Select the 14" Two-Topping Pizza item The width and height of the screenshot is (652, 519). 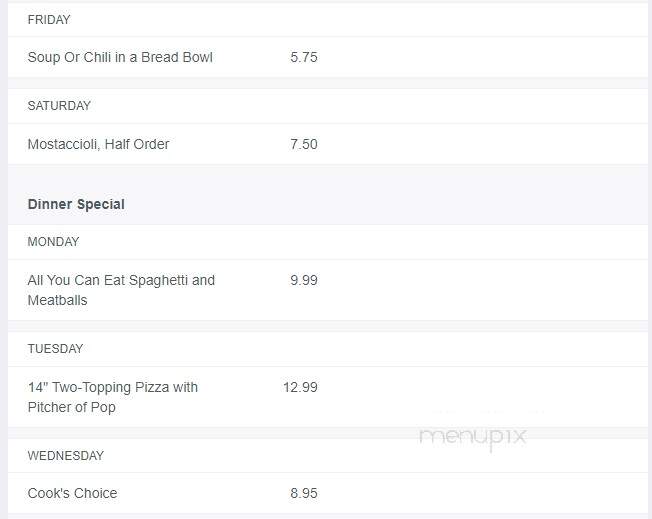coord(113,397)
